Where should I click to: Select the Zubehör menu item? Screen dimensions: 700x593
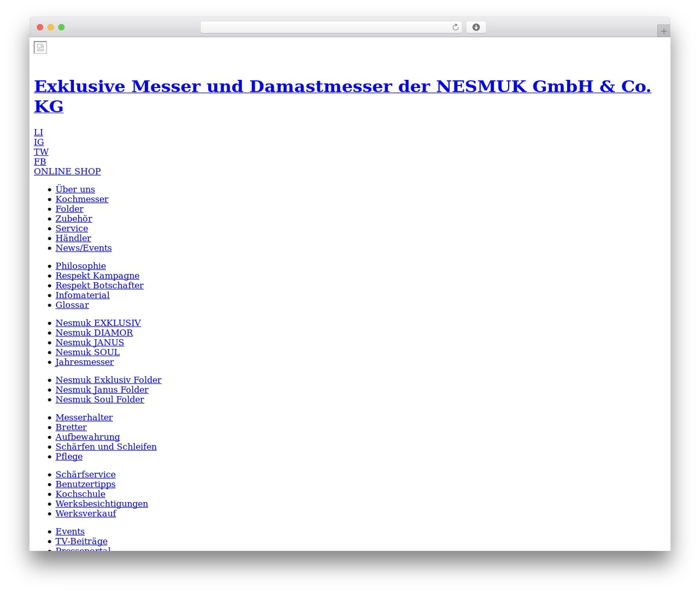(x=74, y=219)
